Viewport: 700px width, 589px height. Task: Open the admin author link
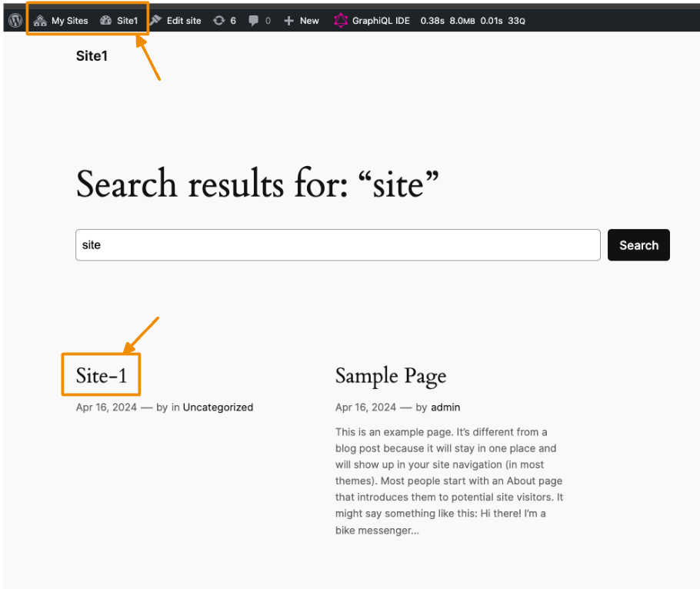tap(445, 408)
